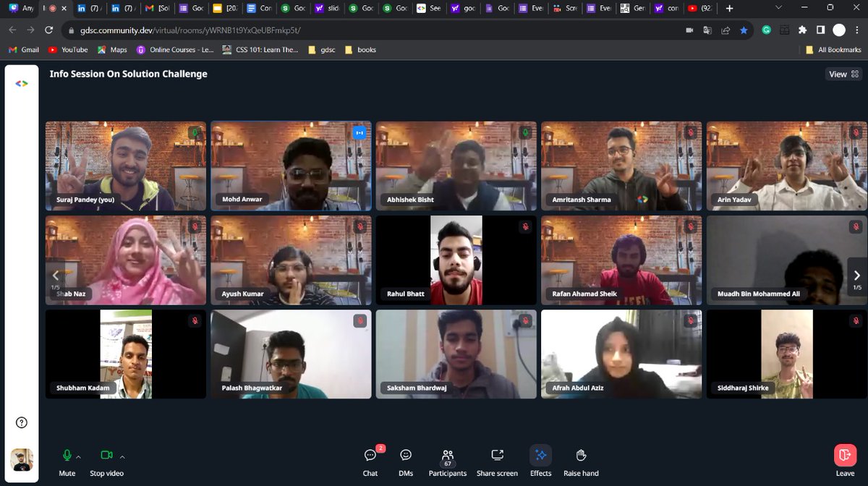Screen dimensions: 868x486
Task: Click the pin icon on Mohd Anwar's tile
Action: (359, 132)
